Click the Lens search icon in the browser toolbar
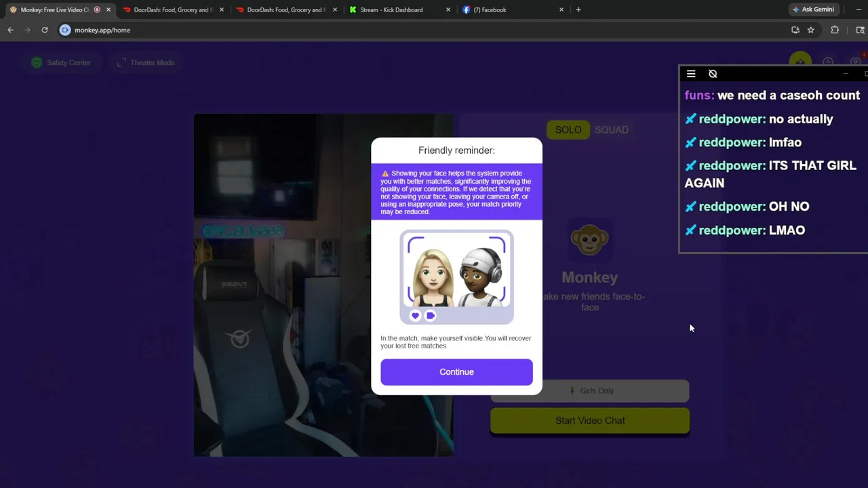 tap(860, 30)
